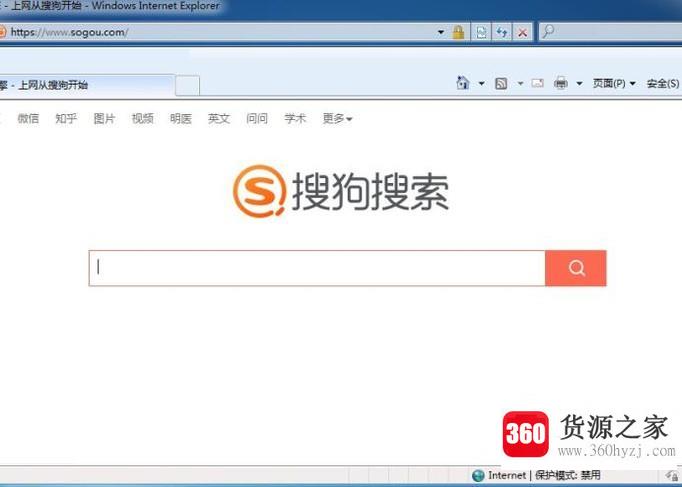Viewport: 682px width, 487px height.
Task: Open the 图片 search link
Action: click(104, 118)
